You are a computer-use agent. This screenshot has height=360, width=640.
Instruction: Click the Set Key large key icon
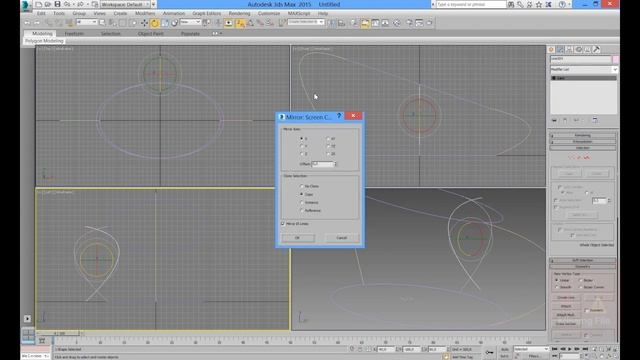[489, 352]
